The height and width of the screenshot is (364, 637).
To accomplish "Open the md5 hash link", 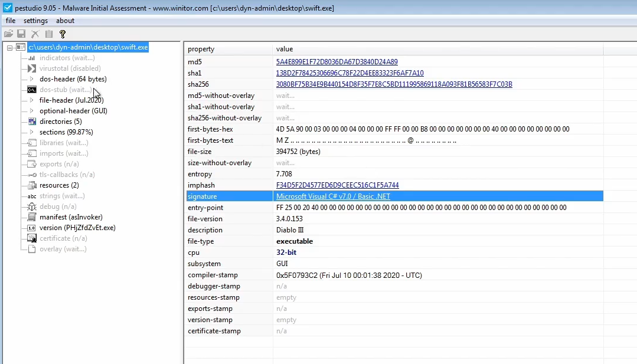I will tap(337, 62).
